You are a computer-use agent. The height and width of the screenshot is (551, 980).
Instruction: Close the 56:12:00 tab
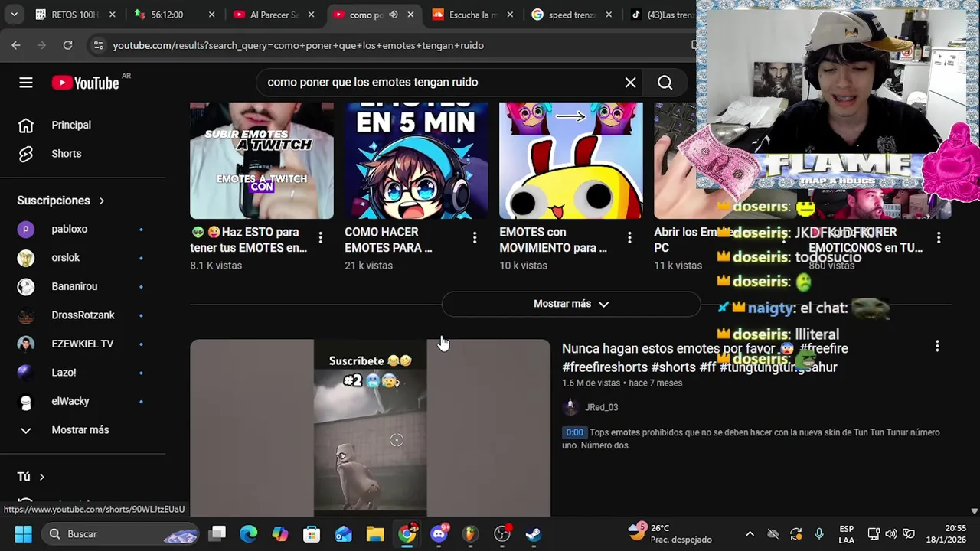(x=211, y=15)
